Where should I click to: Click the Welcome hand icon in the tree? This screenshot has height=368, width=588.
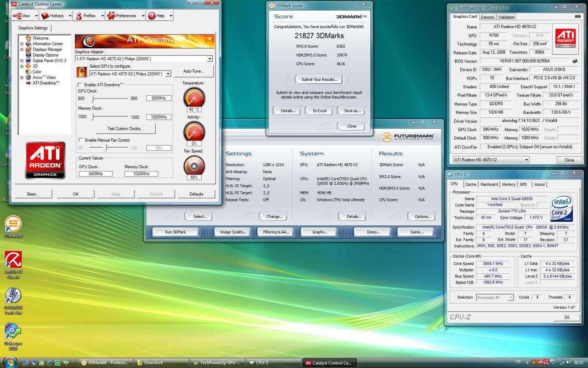pos(28,38)
